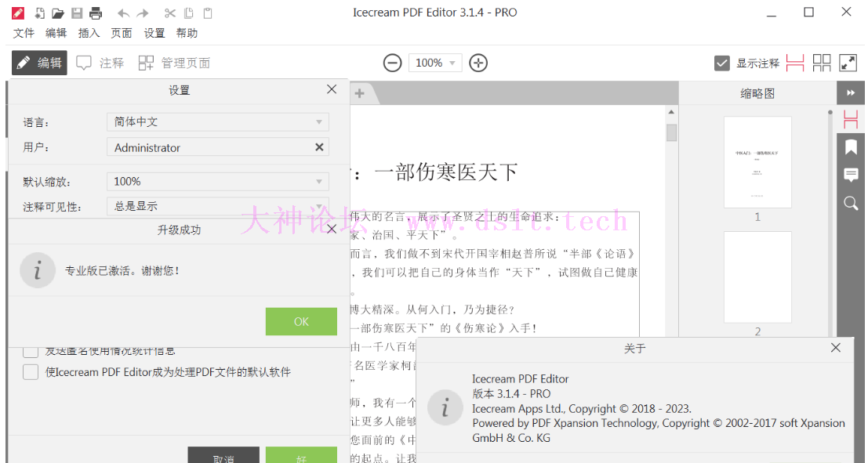Image resolution: width=868 pixels, height=463 pixels.
Task: Enter fullscreen mode with the expand icon
Action: click(x=848, y=63)
